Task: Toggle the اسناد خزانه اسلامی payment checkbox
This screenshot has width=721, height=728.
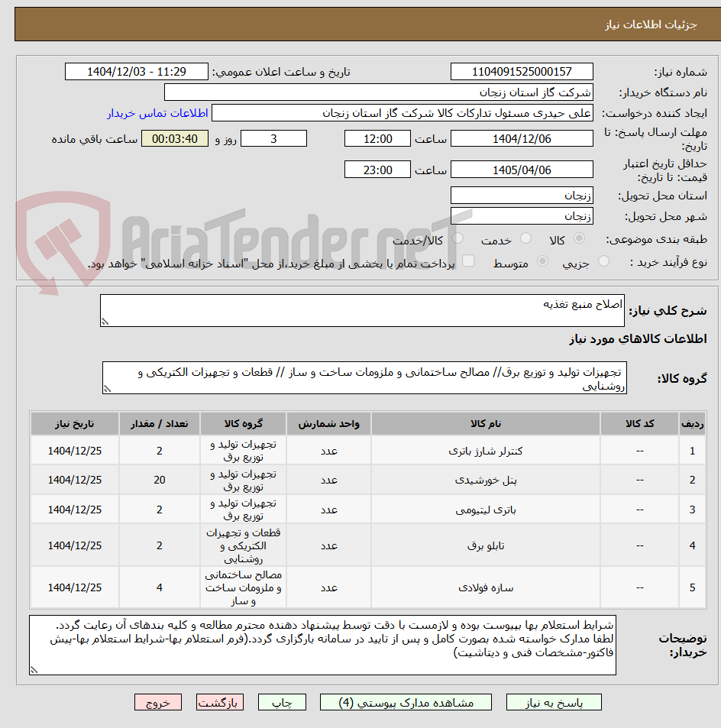Action: (x=468, y=261)
